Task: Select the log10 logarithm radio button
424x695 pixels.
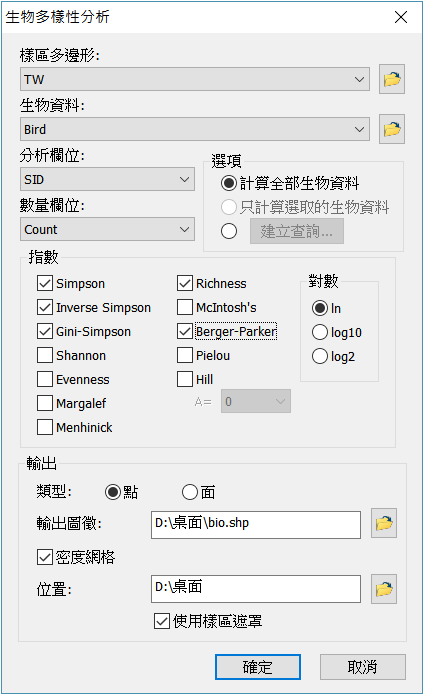Action: point(319,332)
